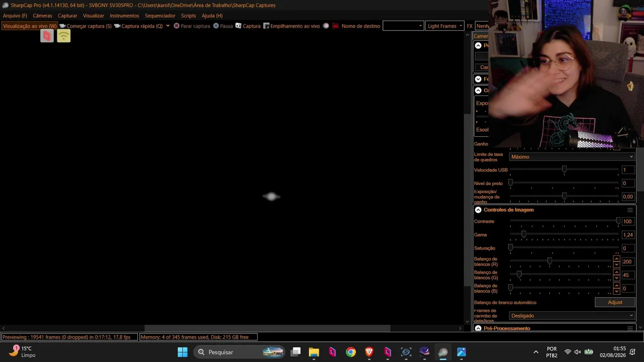Click the Gama value field showing 1,24

point(627,235)
